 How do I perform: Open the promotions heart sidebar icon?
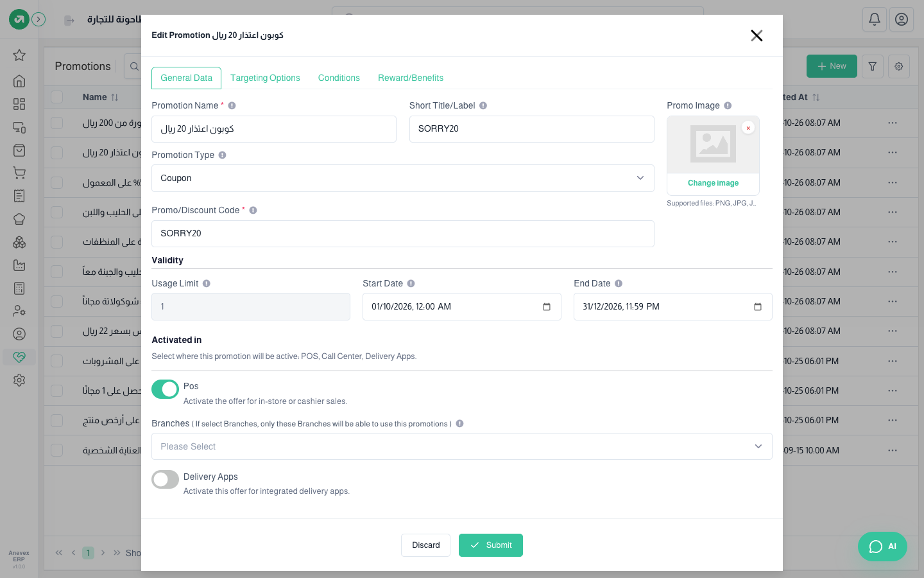(x=19, y=357)
